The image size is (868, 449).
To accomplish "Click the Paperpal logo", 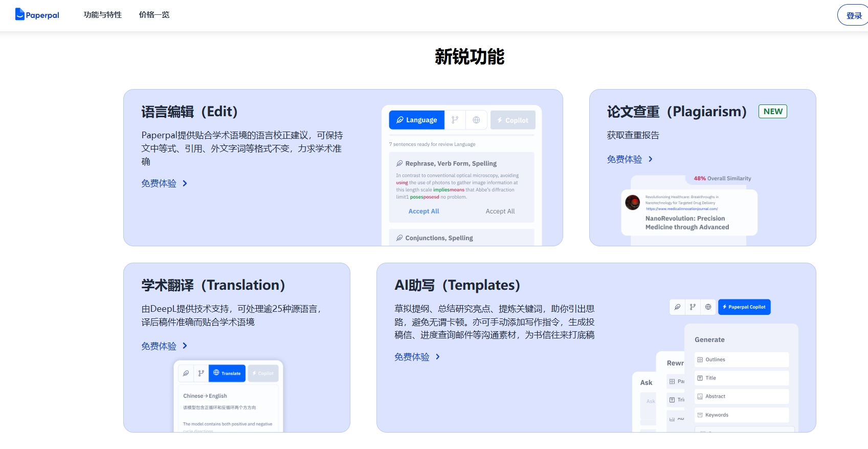I will pos(37,14).
